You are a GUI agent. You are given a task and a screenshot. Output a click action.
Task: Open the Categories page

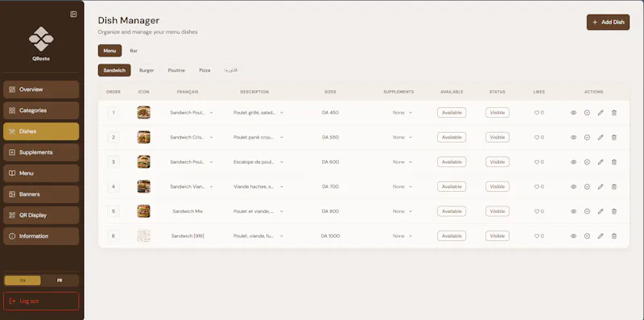(41, 110)
